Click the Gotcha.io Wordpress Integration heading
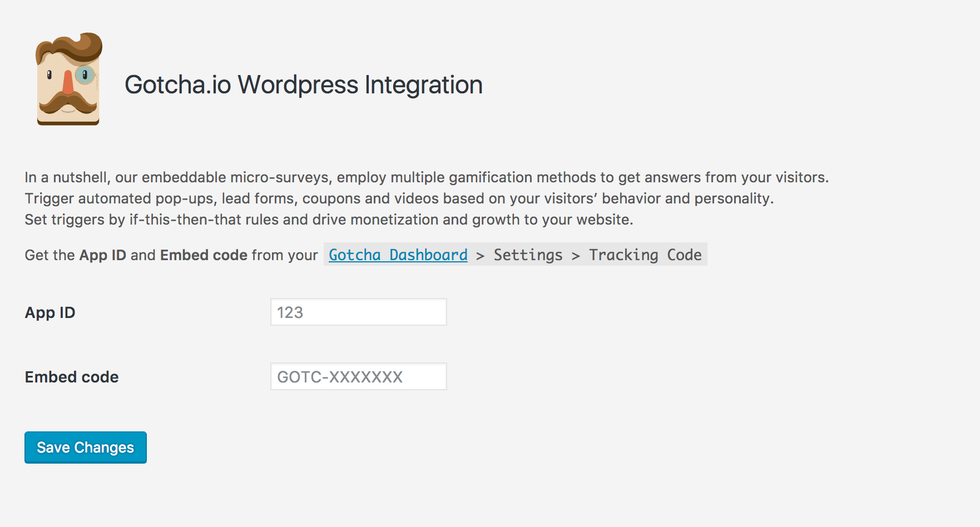This screenshot has width=980, height=527. tap(304, 84)
